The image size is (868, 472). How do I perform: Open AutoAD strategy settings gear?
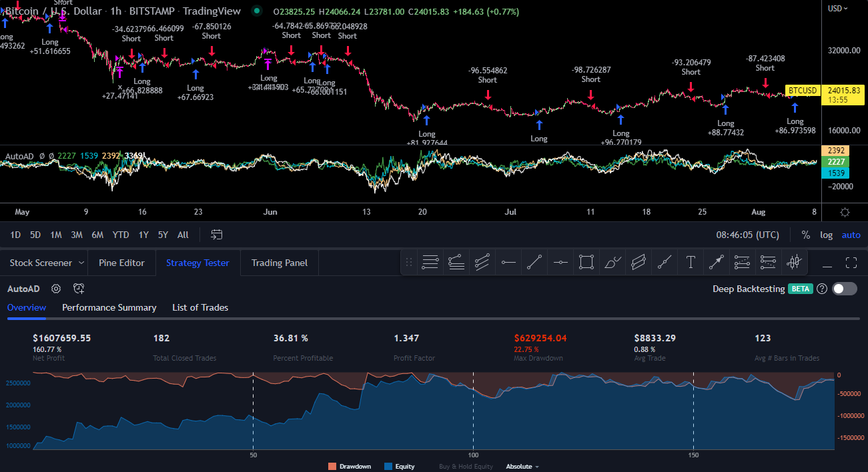56,289
